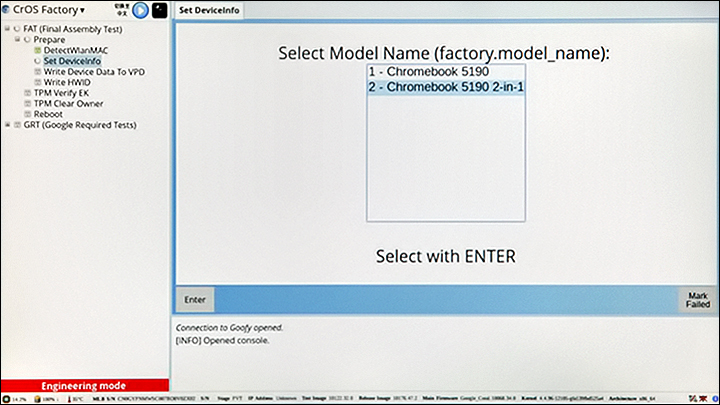Click the CrOS Factory logo icon
This screenshot has height=405, width=720.
(x=6, y=10)
